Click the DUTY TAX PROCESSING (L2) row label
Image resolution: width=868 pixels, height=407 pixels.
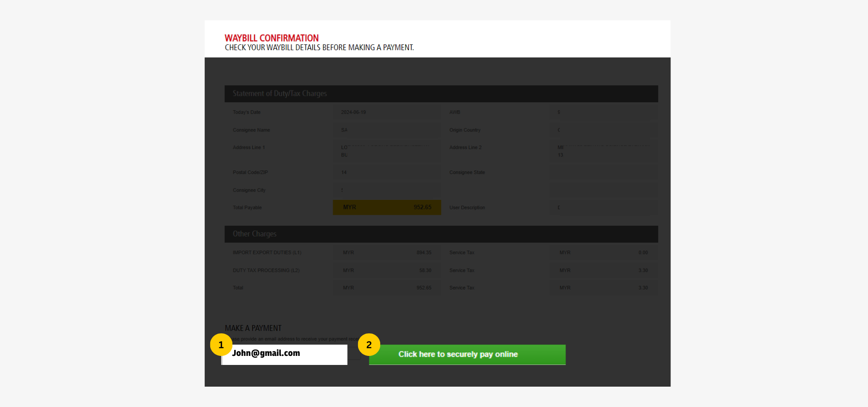[x=266, y=270]
